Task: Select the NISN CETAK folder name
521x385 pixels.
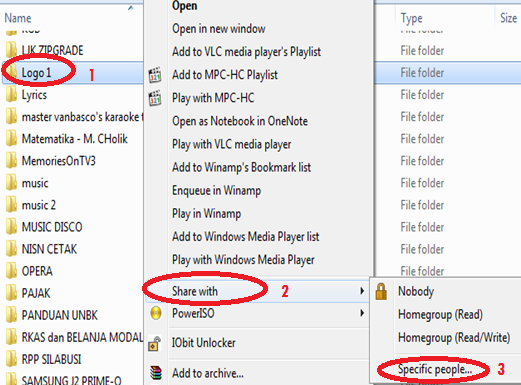Action: tap(49, 249)
